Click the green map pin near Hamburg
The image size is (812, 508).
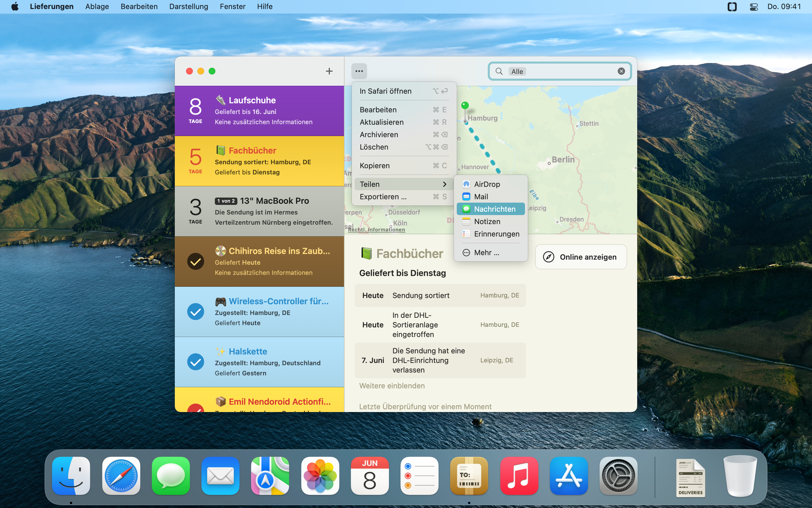click(465, 106)
